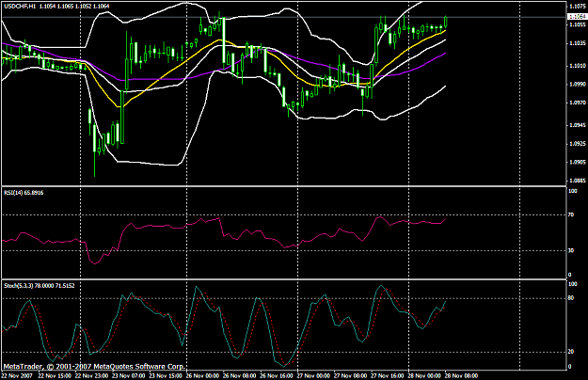Select the highlighted current price label 1.1064

pos(578,17)
